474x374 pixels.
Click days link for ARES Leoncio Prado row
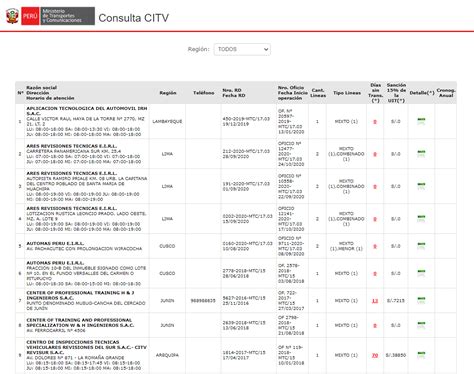pyautogui.click(x=375, y=219)
